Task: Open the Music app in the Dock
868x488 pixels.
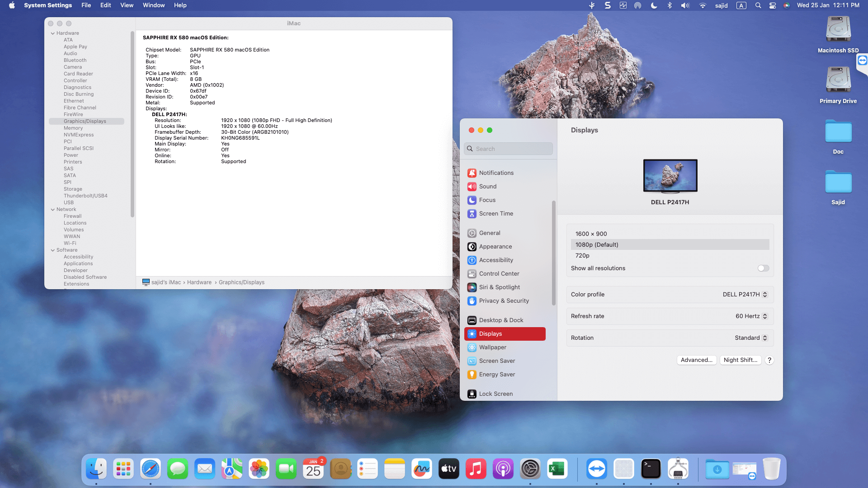Action: pos(476,469)
